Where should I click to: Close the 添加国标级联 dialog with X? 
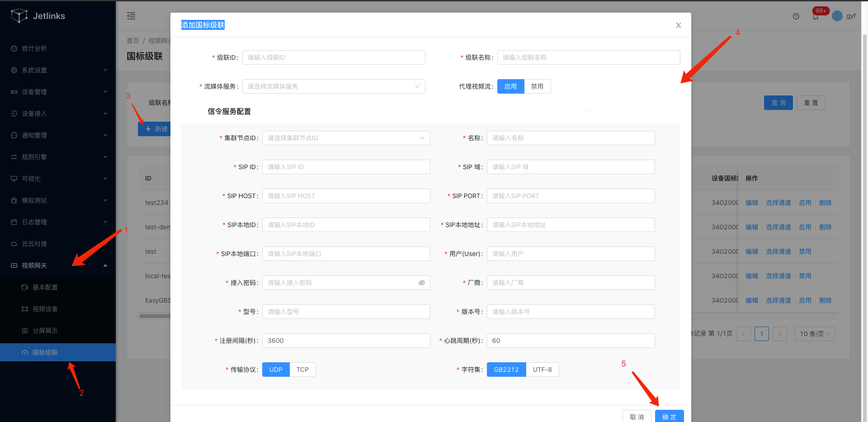(678, 25)
